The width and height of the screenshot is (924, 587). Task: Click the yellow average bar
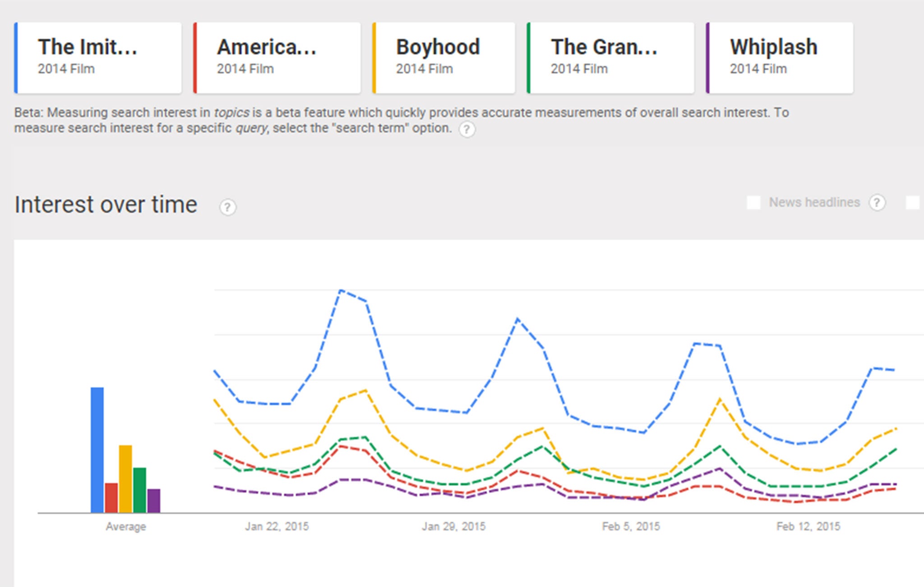pyautogui.click(x=125, y=479)
